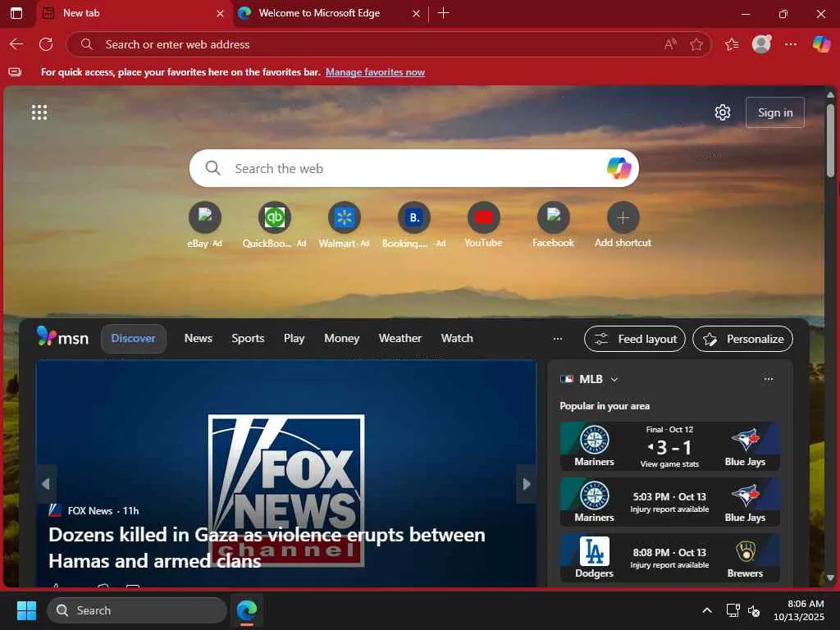The width and height of the screenshot is (840, 630).
Task: Close the Welcome to Microsoft Edge tab
Action: (x=416, y=13)
